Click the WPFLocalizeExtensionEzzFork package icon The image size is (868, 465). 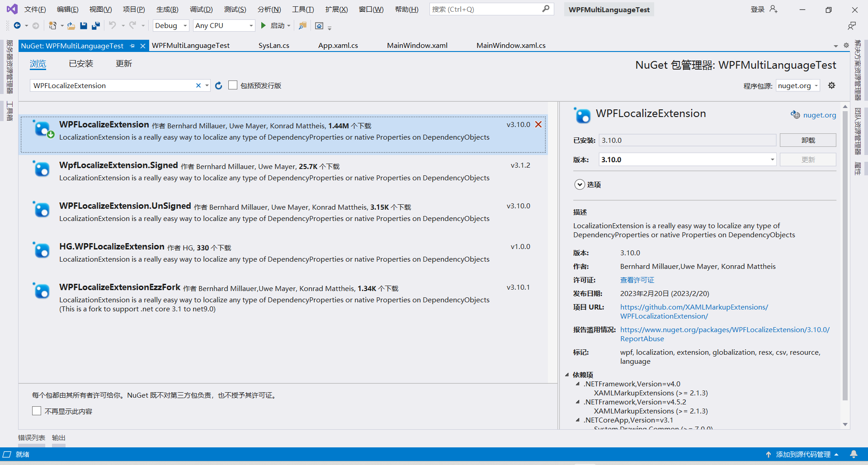point(41,290)
